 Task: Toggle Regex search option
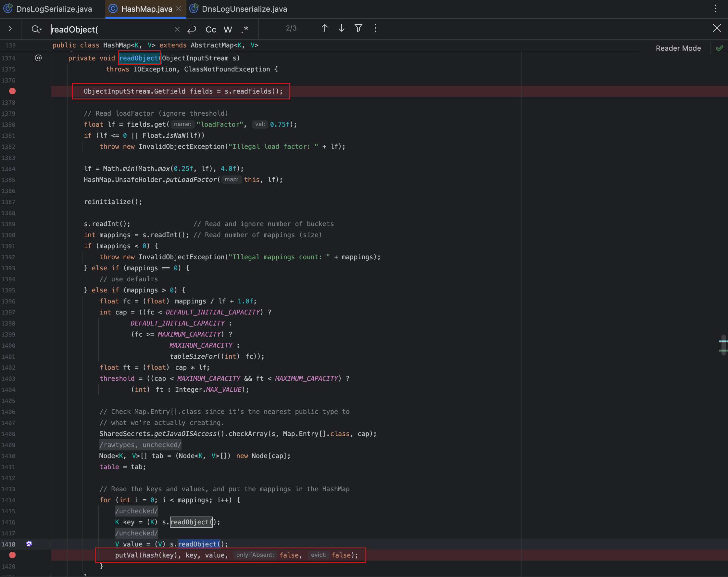coord(245,29)
